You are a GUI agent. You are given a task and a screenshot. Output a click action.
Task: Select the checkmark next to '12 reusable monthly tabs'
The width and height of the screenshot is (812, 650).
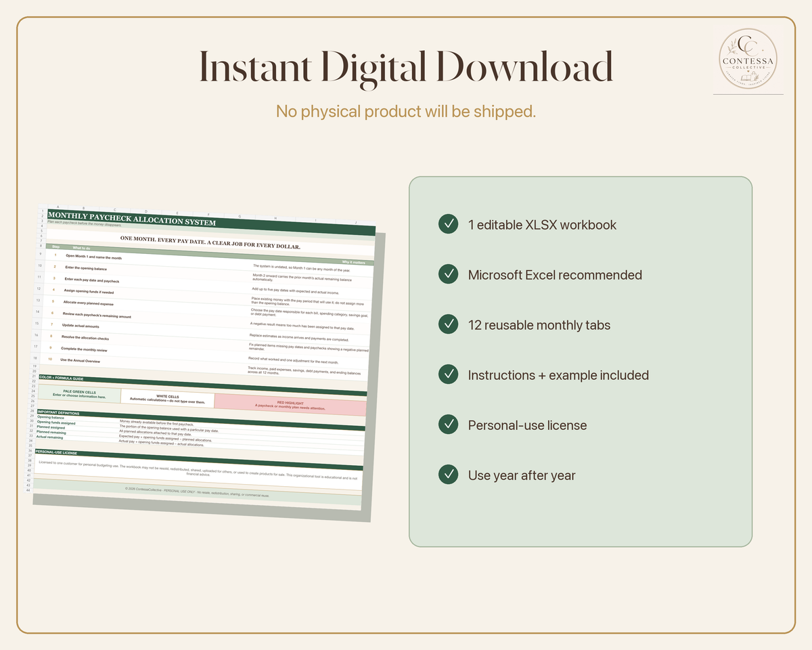coord(448,324)
